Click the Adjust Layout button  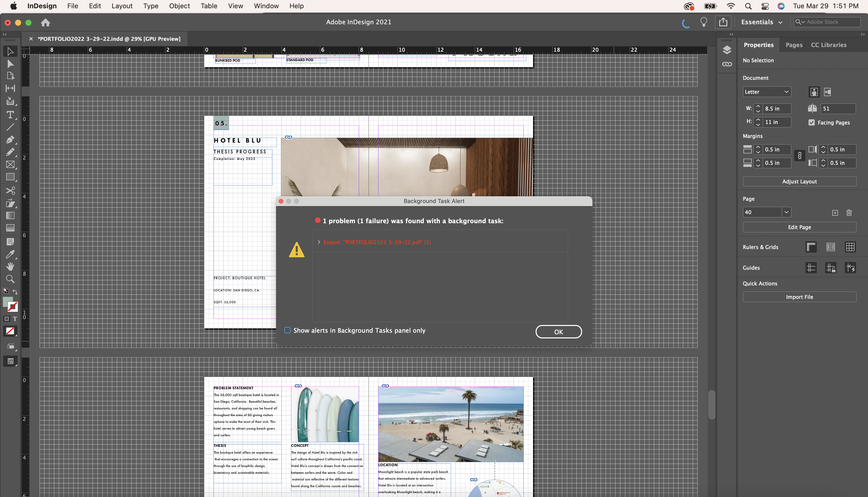[799, 181]
